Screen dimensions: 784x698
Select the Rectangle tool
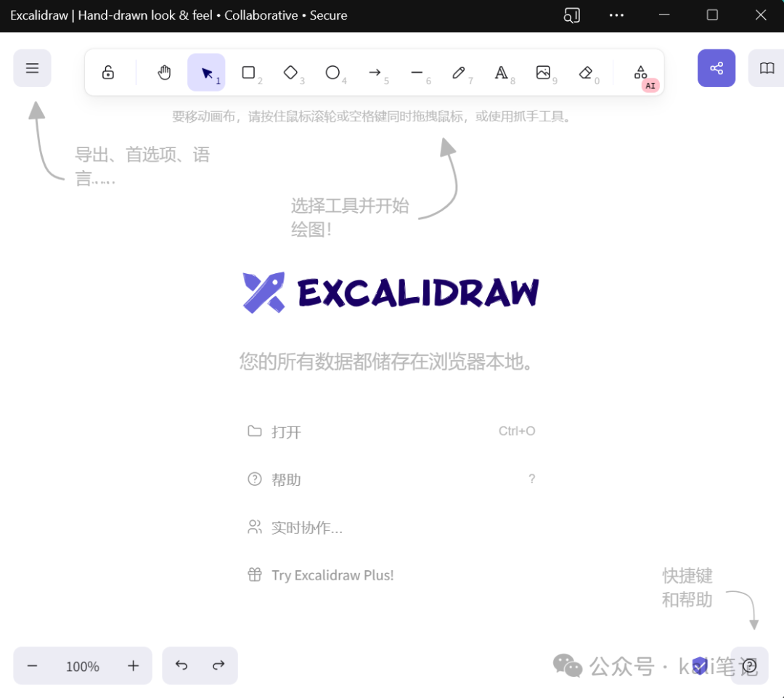click(248, 73)
